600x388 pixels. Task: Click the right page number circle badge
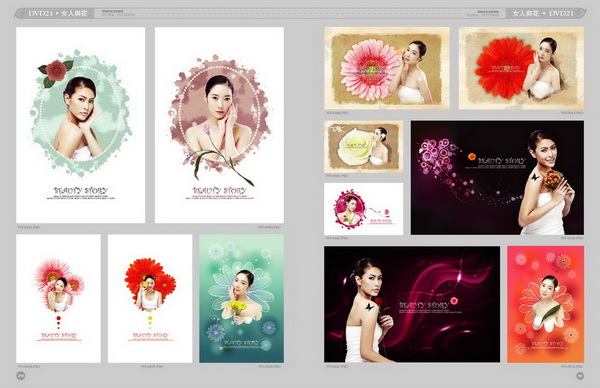point(580,376)
